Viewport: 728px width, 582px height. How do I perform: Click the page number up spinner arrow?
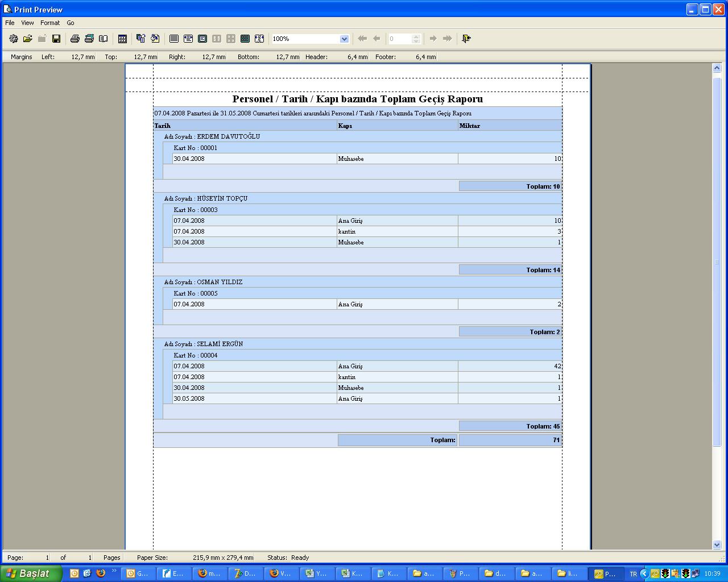[416, 36]
